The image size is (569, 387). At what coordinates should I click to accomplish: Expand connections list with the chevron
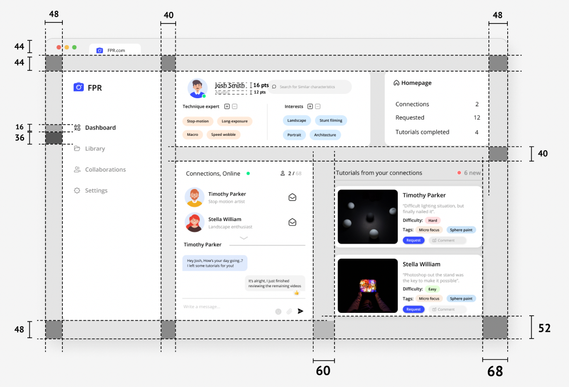click(244, 238)
